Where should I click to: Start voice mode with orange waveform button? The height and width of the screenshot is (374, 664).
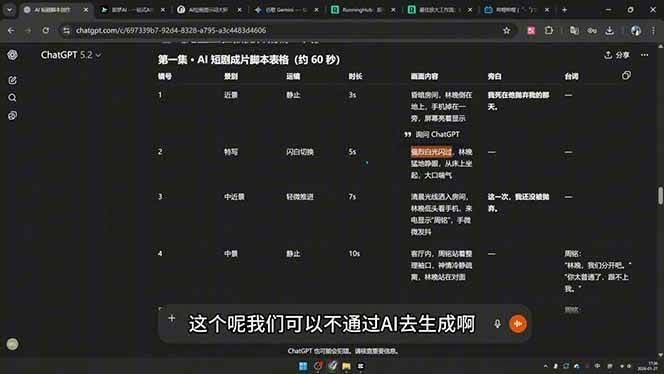coord(517,324)
